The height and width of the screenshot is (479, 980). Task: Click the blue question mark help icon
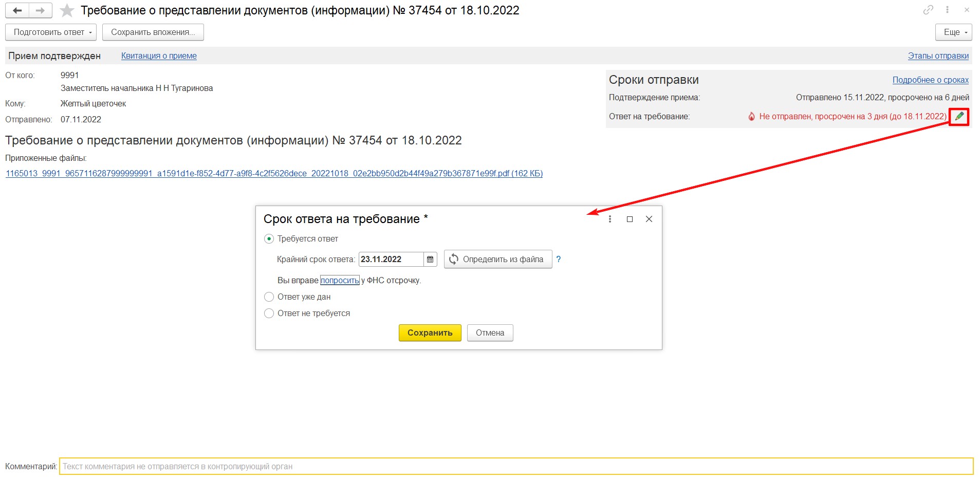click(x=559, y=260)
